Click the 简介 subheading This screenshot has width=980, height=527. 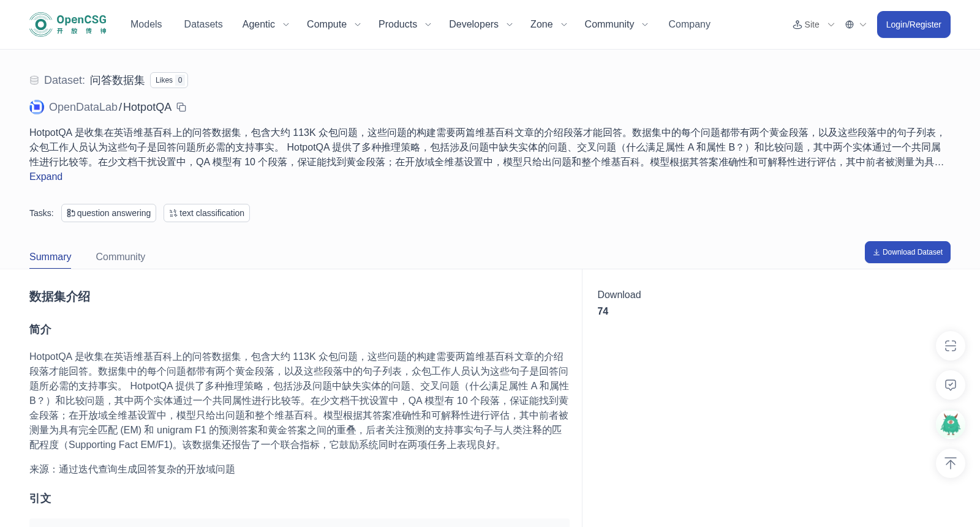coord(40,329)
